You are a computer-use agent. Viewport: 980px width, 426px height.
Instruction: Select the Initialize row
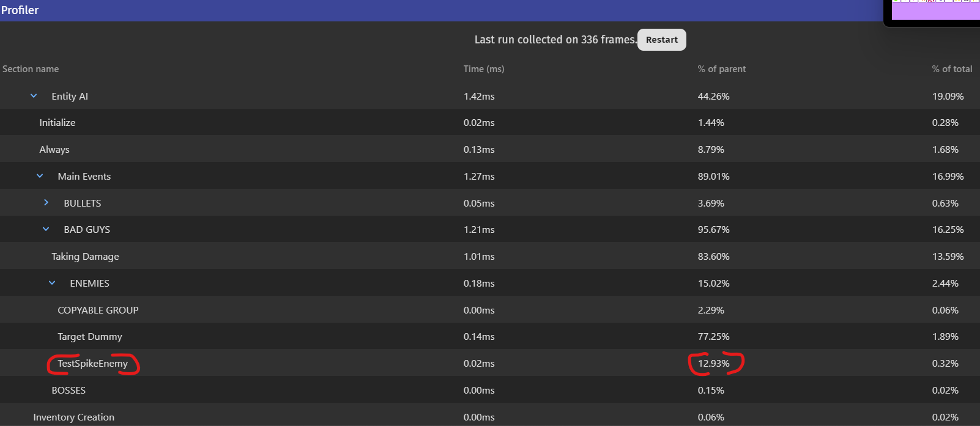coord(58,123)
